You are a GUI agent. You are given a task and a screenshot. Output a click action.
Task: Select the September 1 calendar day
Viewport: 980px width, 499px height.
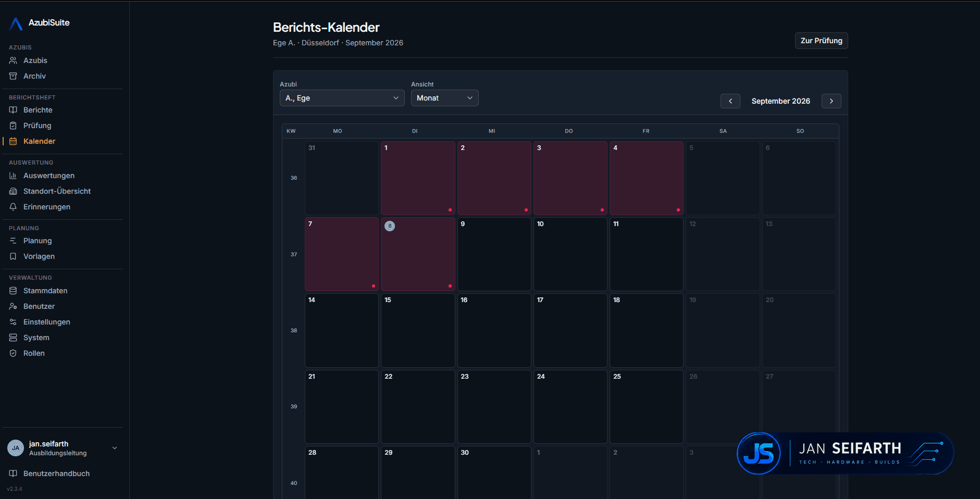pyautogui.click(x=418, y=178)
